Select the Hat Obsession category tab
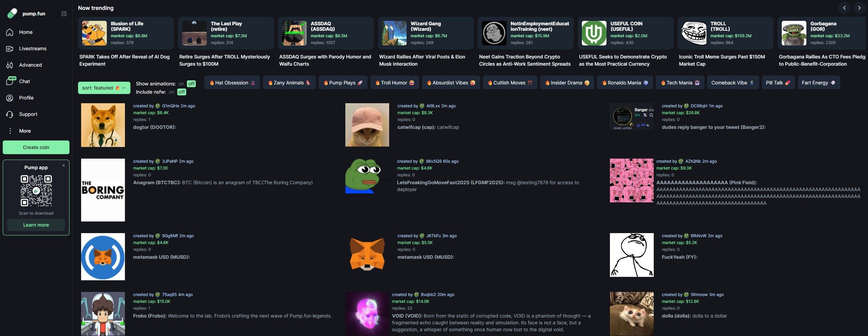The image size is (868, 336). coord(232,83)
